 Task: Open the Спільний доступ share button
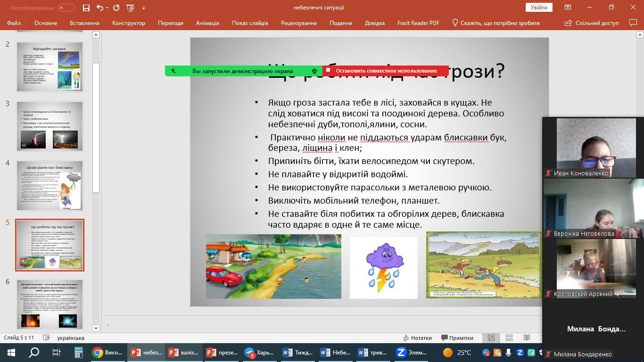[x=592, y=23]
